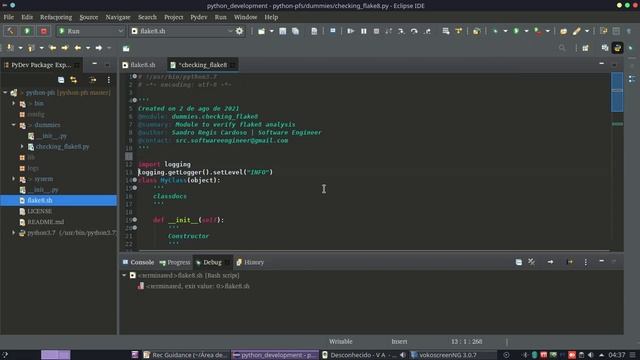Switch to the checking_flake8 editor tab
Viewport: 640px width, 360px height.
(202, 65)
